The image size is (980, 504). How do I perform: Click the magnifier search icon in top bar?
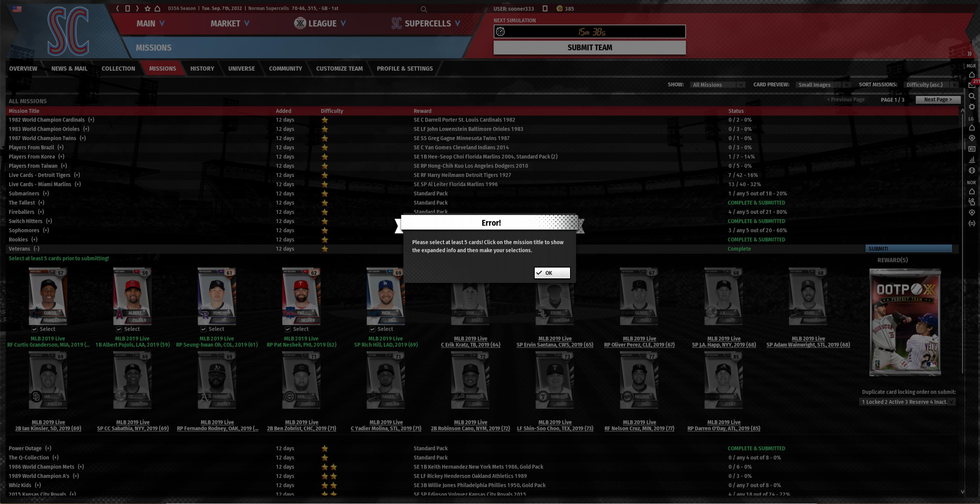(423, 9)
